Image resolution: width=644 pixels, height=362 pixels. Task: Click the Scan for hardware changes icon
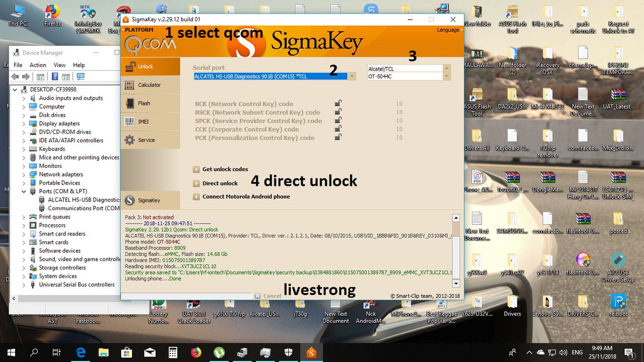[80, 76]
